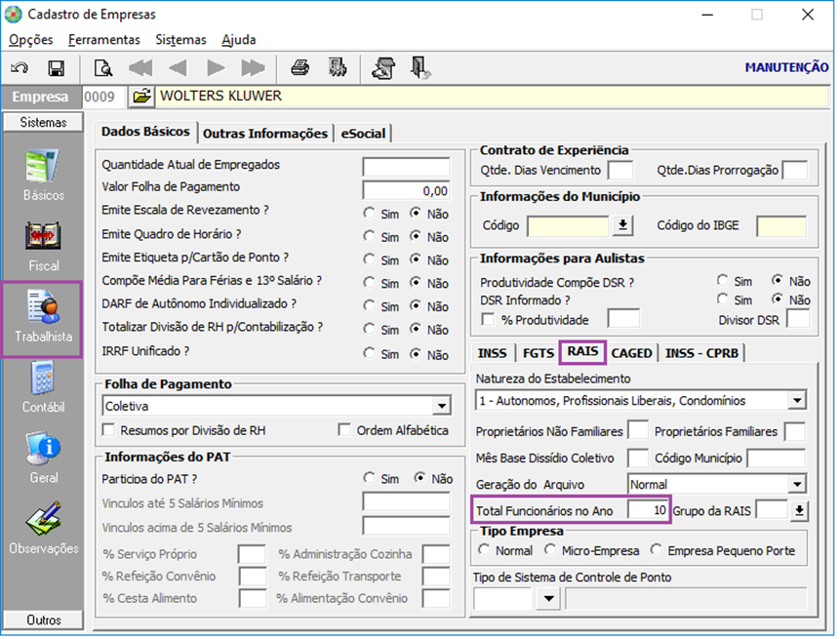Click the report building icon beside printer
The width and height of the screenshot is (840, 639).
(x=338, y=68)
